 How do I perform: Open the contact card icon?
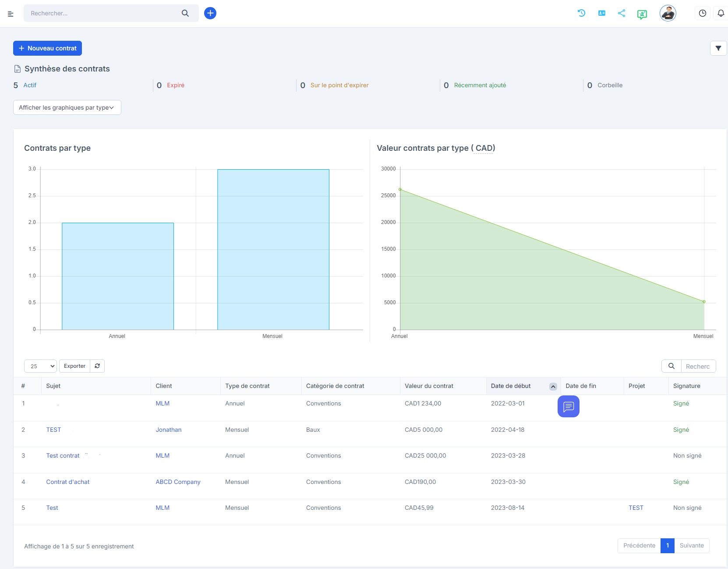coord(602,13)
